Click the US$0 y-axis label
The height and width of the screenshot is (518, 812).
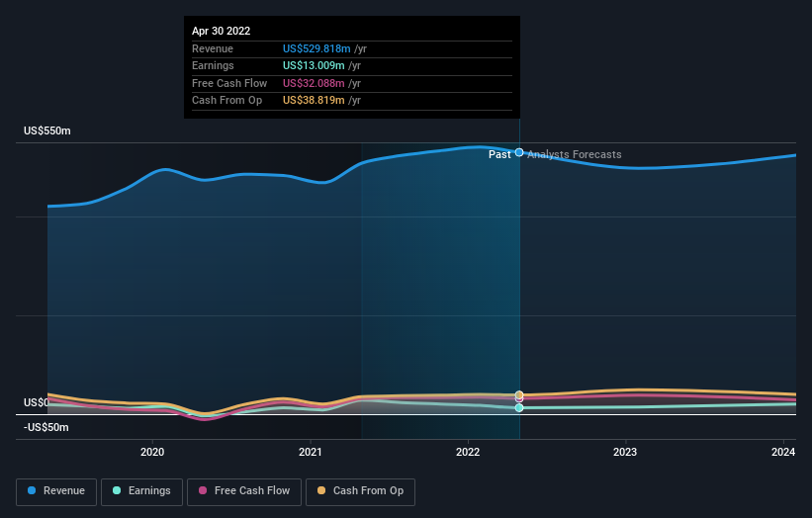37,402
